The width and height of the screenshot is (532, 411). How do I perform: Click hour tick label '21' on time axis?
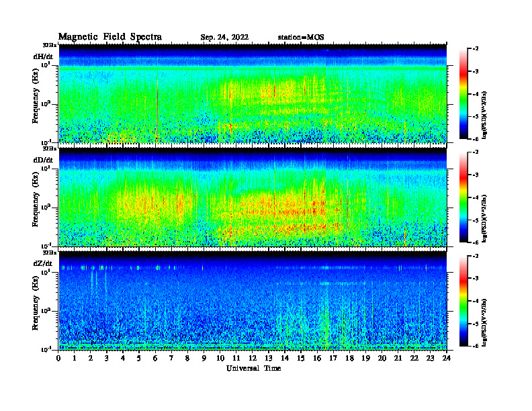398,358
